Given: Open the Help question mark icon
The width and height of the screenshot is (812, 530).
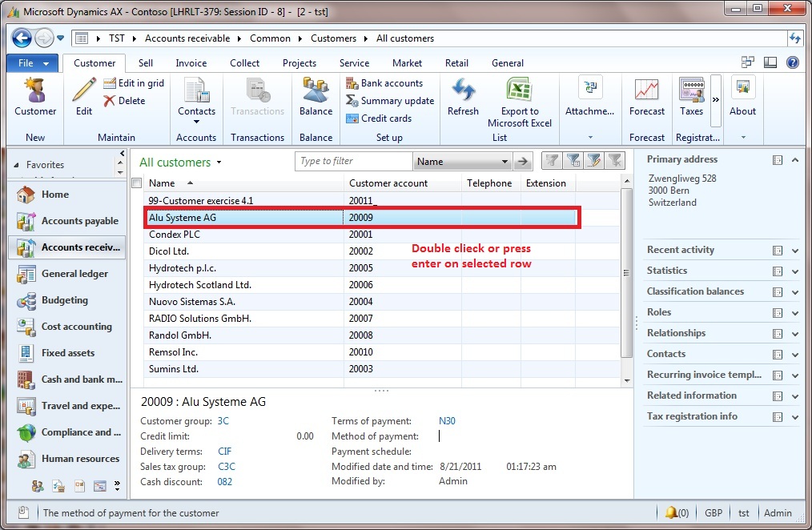Looking at the screenshot, I should [792, 62].
